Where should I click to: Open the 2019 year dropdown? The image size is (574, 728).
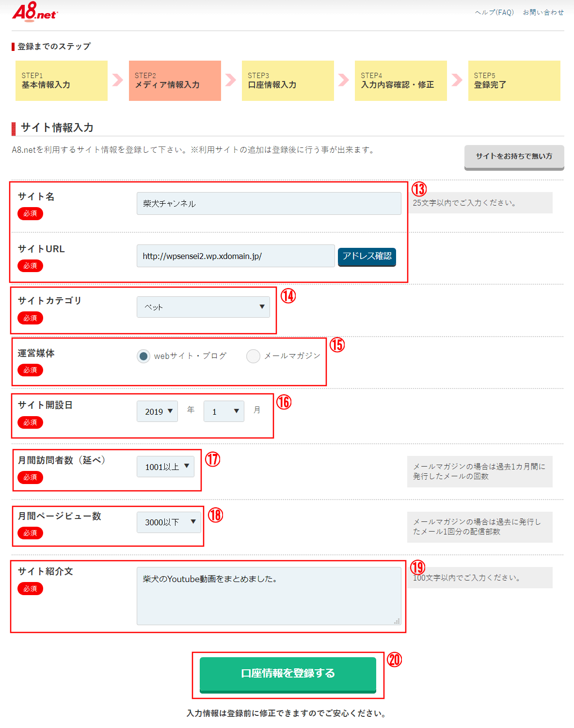click(x=158, y=411)
